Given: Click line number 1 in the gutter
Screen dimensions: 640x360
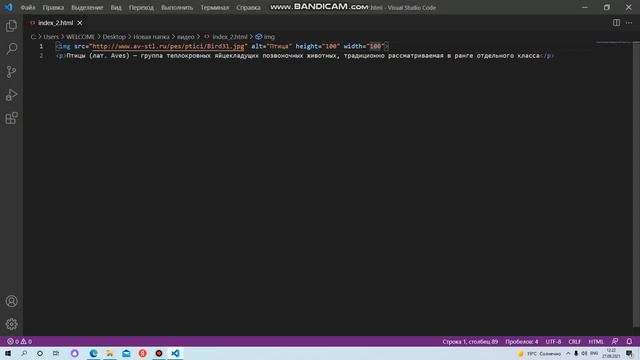Looking at the screenshot, I should (41, 46).
